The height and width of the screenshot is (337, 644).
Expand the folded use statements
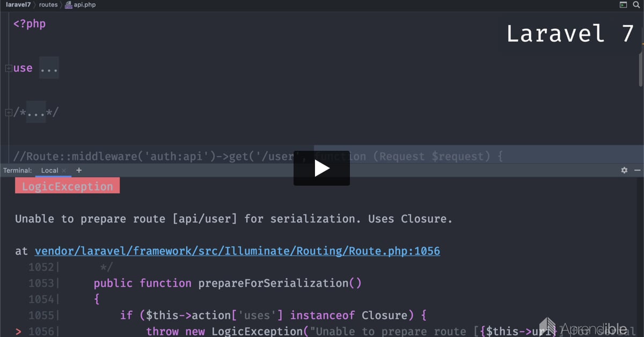coord(9,68)
